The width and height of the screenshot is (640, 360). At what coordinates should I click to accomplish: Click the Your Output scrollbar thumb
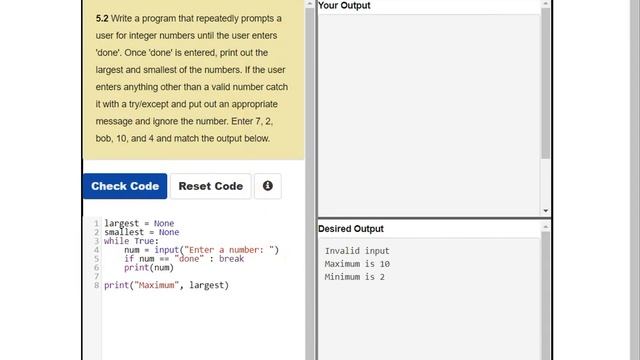point(546,83)
